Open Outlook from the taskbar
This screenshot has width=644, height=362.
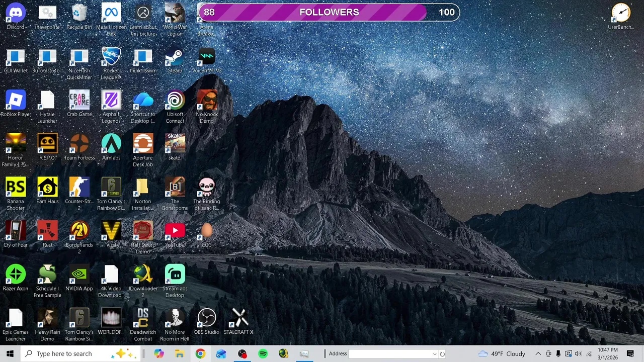pyautogui.click(x=221, y=354)
